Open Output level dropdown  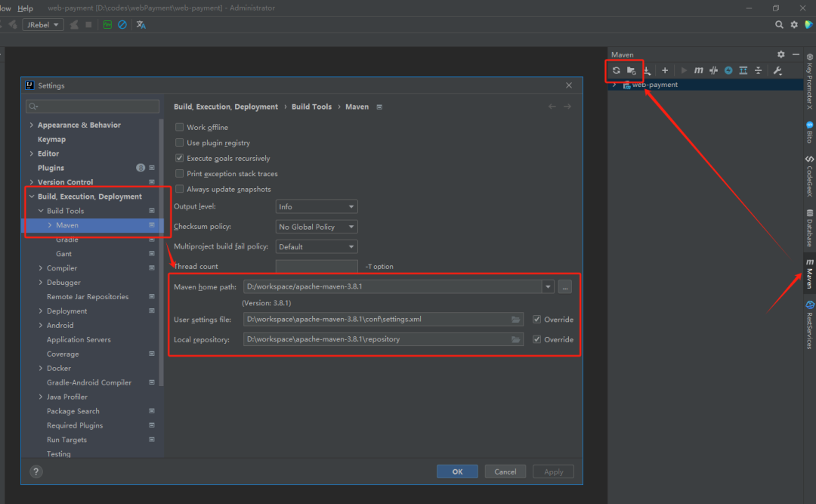coord(317,207)
